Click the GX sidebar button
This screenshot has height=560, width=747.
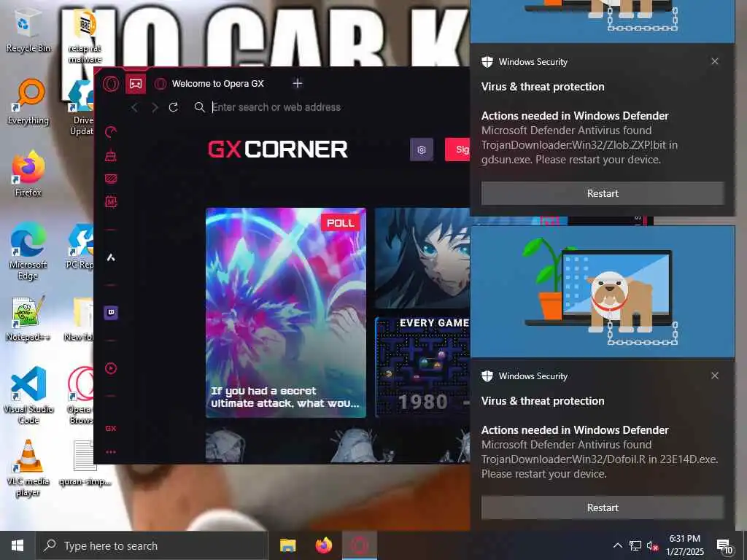[111, 428]
